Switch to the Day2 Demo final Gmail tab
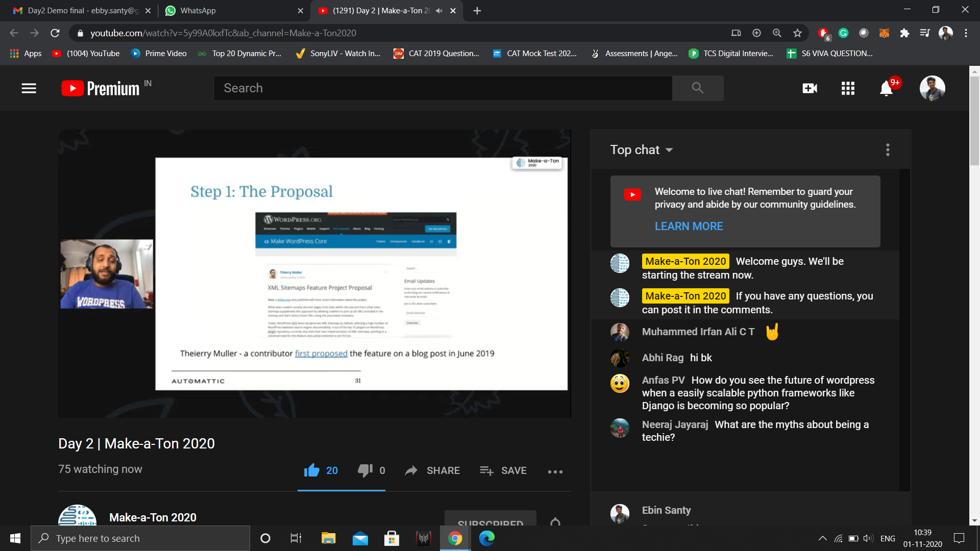The height and width of the screenshot is (551, 980). click(x=82, y=10)
